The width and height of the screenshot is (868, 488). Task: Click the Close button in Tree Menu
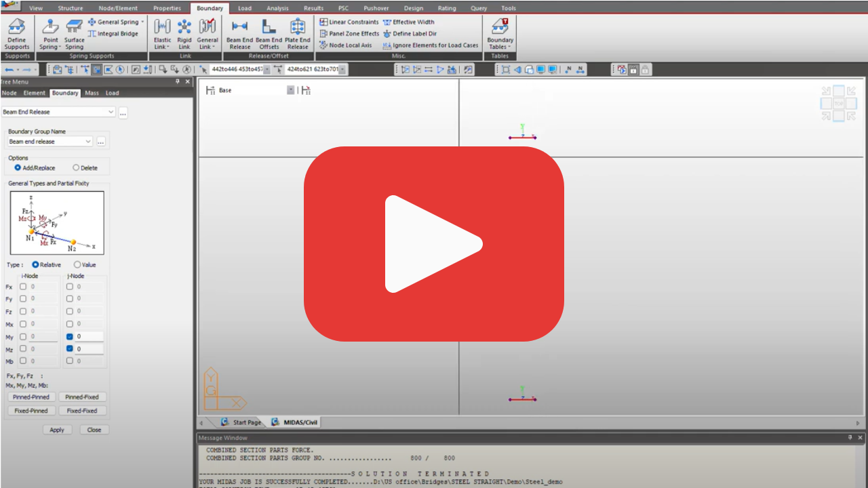tap(94, 430)
